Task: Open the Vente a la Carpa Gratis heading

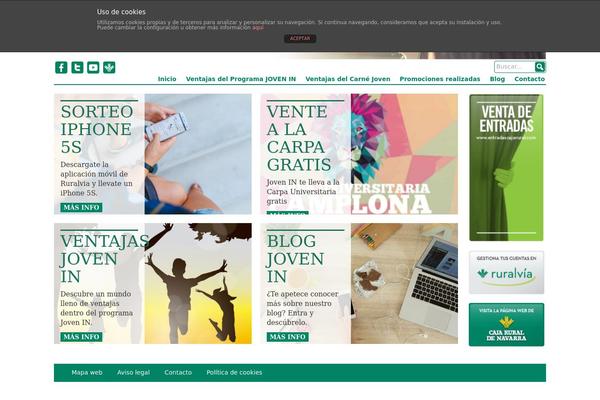Action: tap(299, 138)
